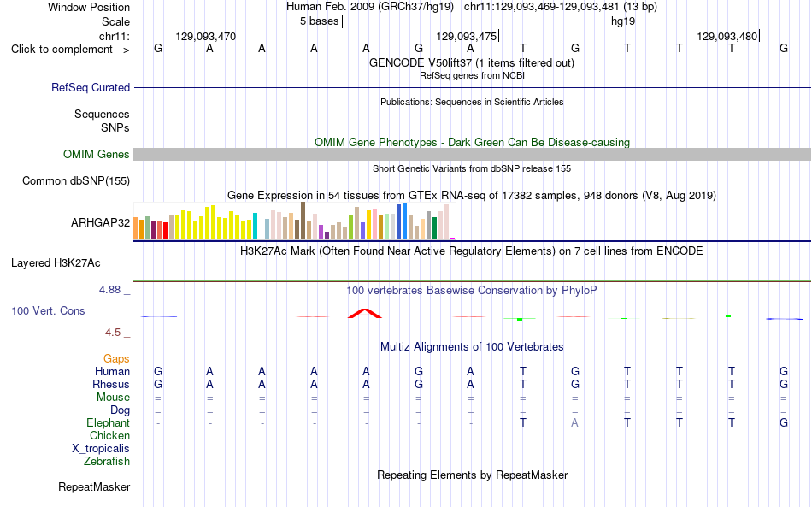
Task: Click the GTEx Gene Expression track title
Action: click(x=472, y=196)
